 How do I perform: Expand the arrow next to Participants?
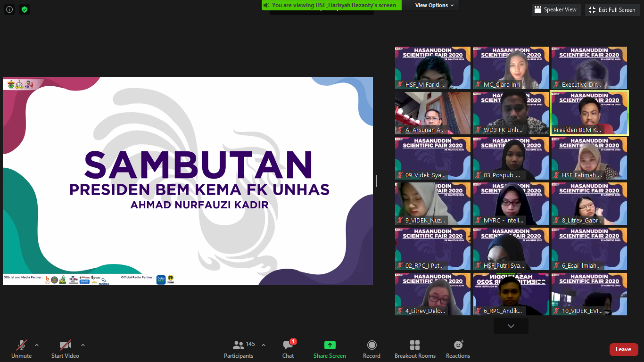(x=263, y=345)
